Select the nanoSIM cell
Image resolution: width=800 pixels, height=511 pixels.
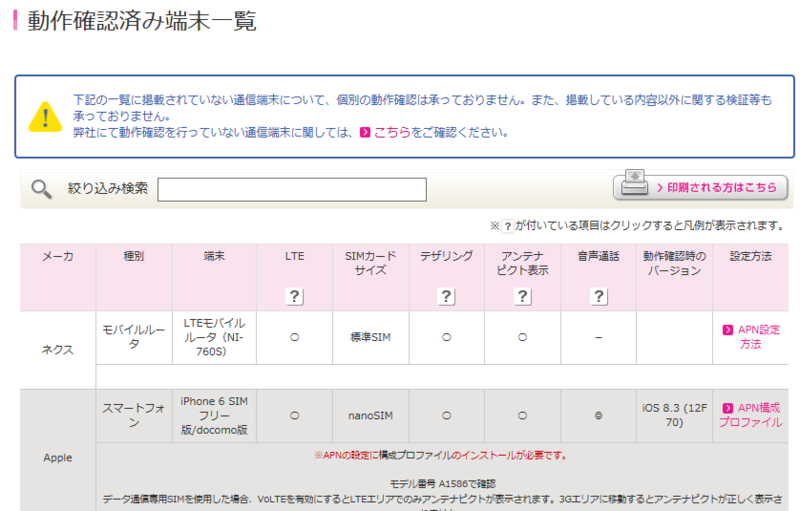coord(370,415)
